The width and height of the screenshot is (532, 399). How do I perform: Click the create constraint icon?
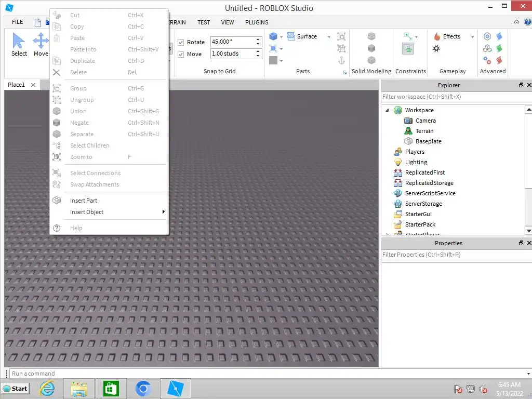(x=408, y=36)
